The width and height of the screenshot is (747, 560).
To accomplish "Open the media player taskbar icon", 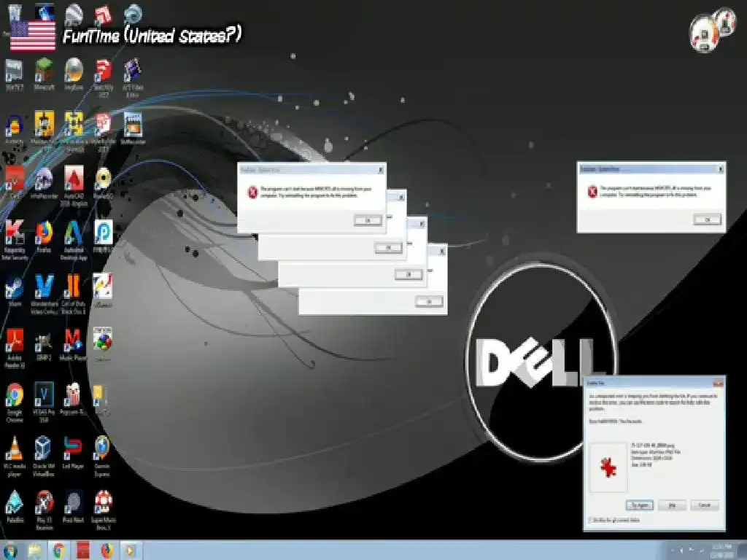I will [131, 551].
